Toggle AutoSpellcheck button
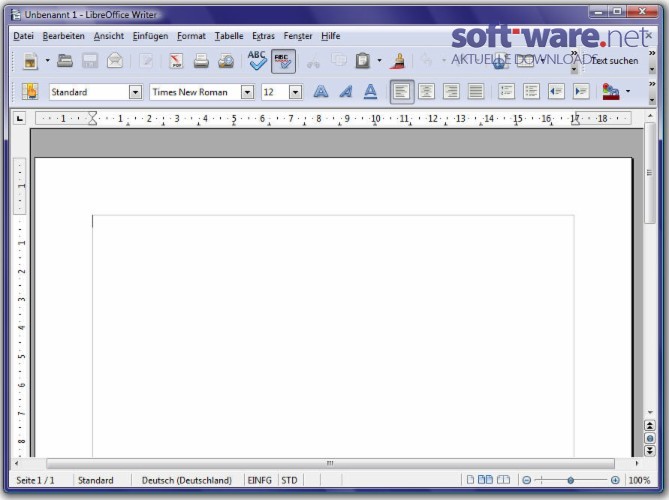The image size is (669, 500). (283, 61)
